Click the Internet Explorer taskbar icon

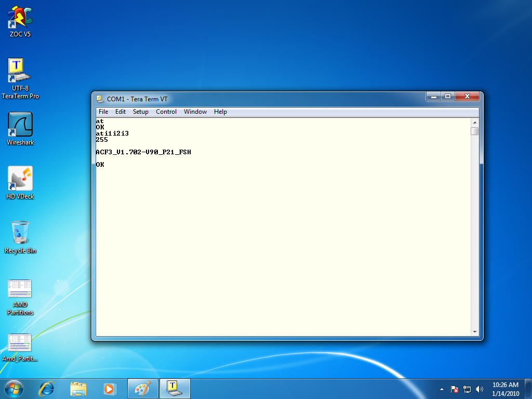click(47, 388)
